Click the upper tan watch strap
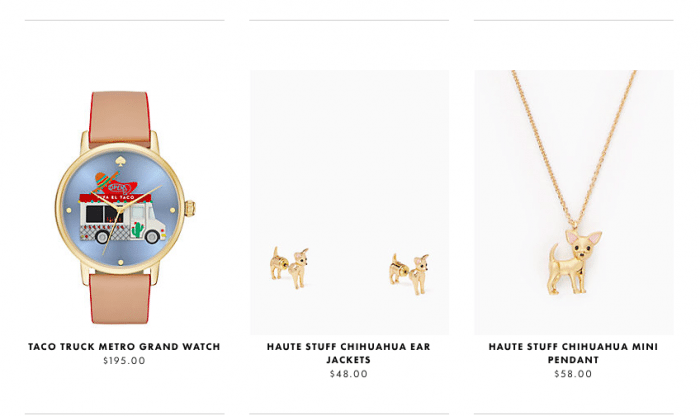700x416 pixels. 120,119
